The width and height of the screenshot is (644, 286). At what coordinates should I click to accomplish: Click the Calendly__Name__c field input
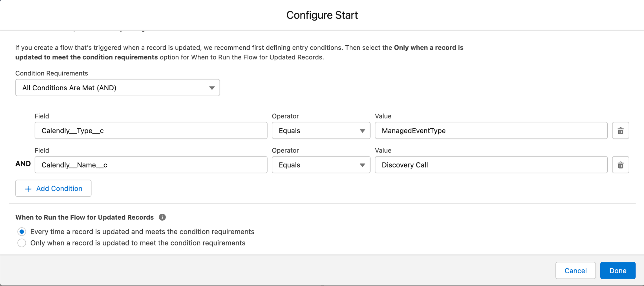[151, 165]
